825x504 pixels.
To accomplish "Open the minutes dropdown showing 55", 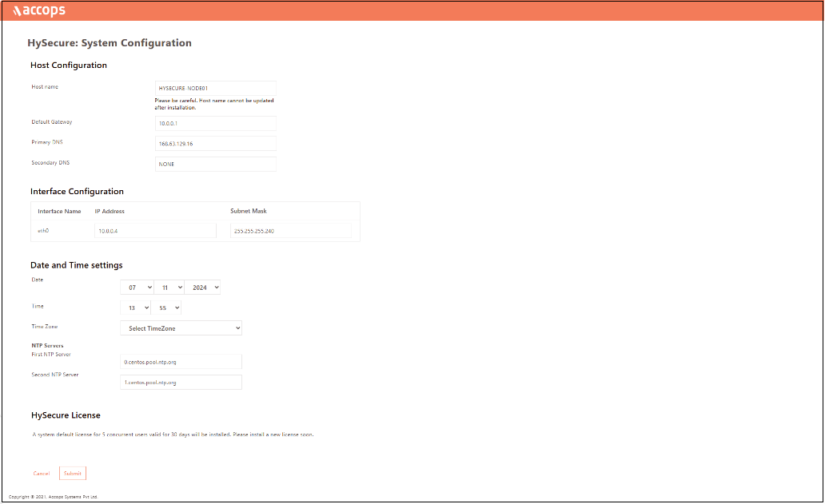I will point(166,308).
